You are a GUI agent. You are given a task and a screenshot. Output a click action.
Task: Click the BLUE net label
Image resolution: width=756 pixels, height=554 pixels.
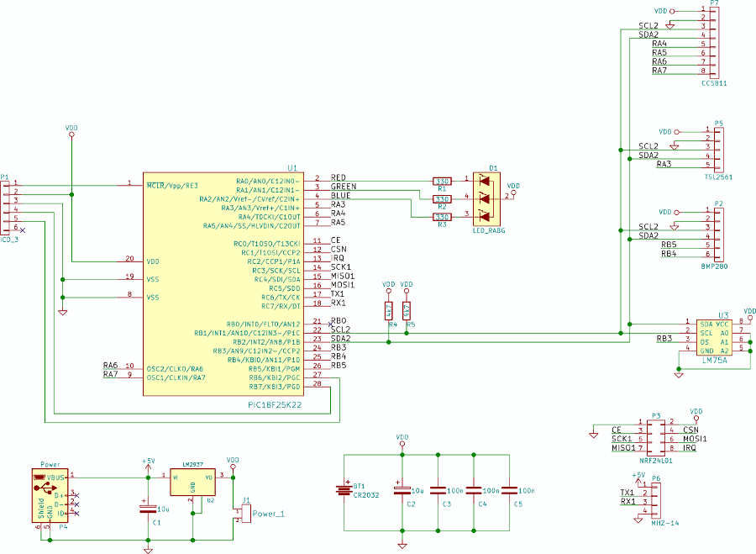click(340, 195)
